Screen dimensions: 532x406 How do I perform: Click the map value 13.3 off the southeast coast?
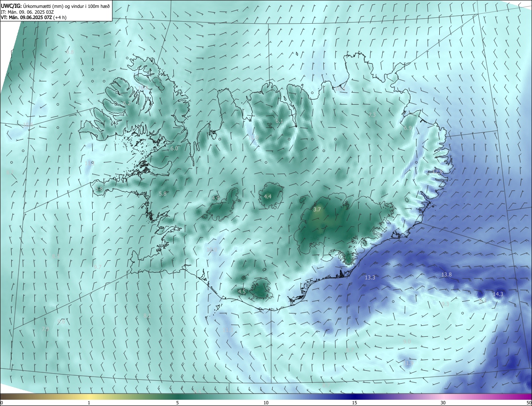coord(370,278)
